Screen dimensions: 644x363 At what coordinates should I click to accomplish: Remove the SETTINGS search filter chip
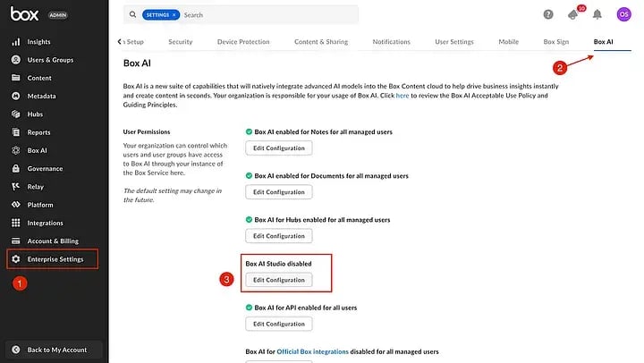174,15
